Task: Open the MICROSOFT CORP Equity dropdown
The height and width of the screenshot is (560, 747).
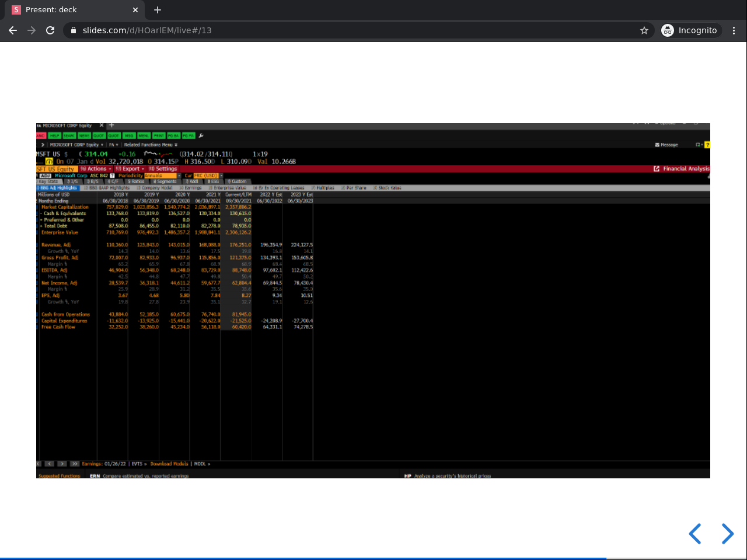Action: click(x=76, y=145)
